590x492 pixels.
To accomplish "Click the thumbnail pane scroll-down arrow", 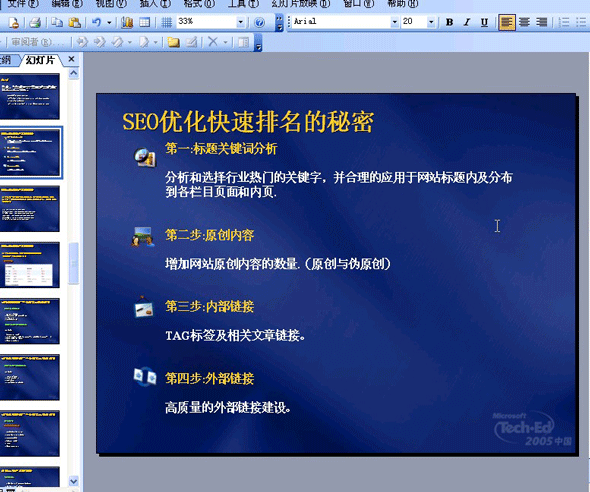I will coord(73,481).
